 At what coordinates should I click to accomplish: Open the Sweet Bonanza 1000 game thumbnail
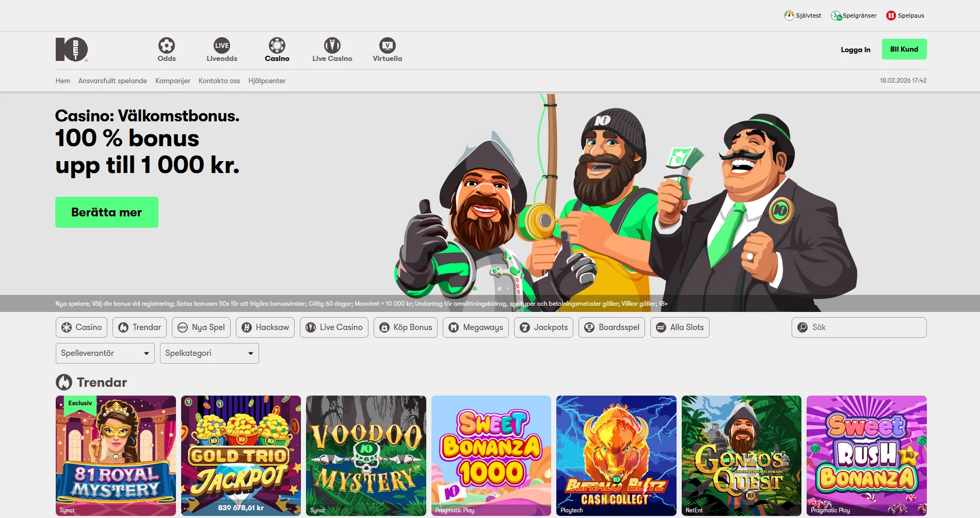pyautogui.click(x=491, y=456)
